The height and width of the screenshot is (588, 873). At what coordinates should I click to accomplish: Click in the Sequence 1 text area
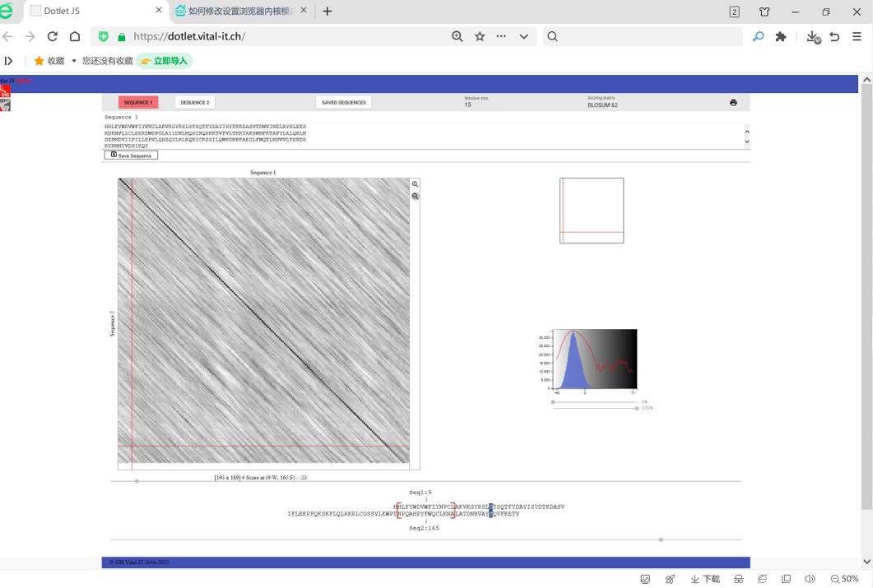click(x=423, y=136)
